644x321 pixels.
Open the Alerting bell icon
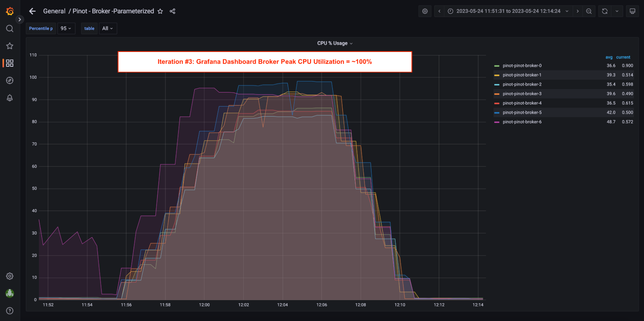click(10, 98)
